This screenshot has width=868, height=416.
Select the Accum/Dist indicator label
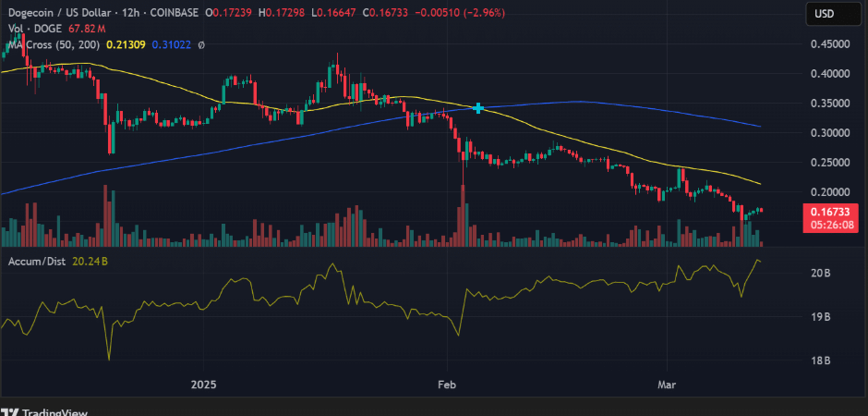[x=37, y=262]
